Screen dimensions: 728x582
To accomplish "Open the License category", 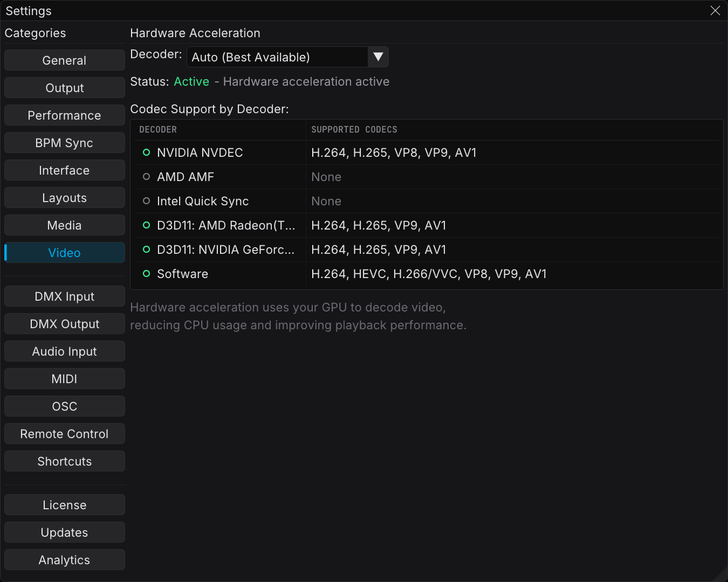I will [65, 505].
